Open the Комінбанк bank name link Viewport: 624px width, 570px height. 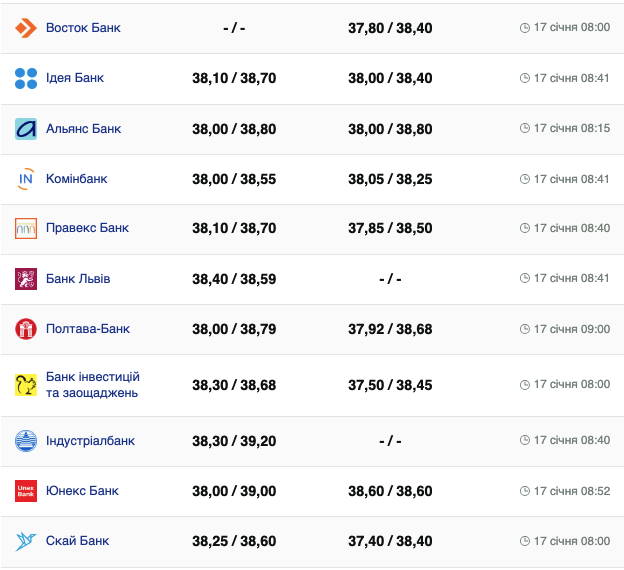pyautogui.click(x=77, y=179)
